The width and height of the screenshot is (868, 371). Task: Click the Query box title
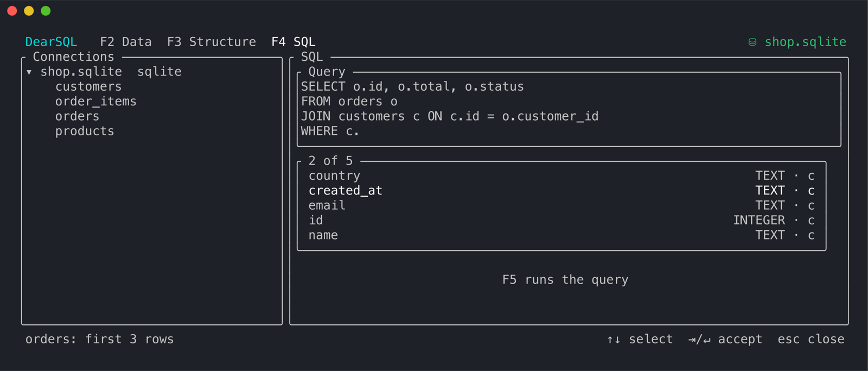tap(327, 72)
